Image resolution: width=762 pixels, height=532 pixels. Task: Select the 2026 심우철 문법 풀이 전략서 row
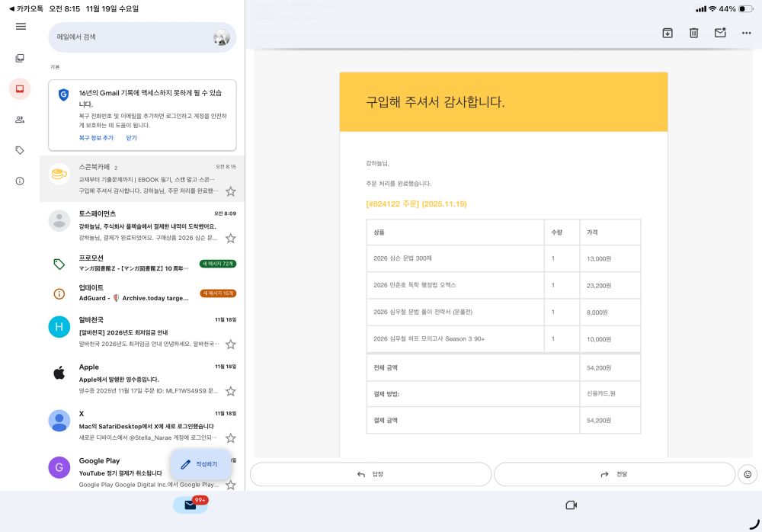(x=504, y=312)
